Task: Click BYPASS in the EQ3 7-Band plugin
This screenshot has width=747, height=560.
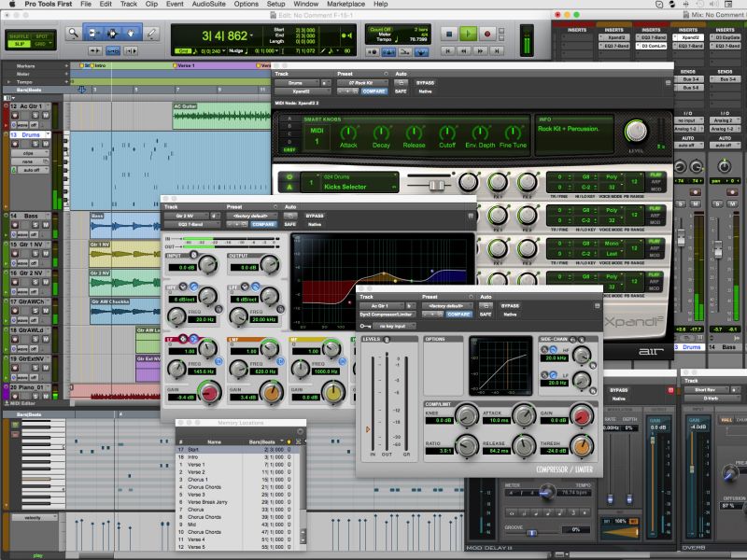Action: click(315, 216)
